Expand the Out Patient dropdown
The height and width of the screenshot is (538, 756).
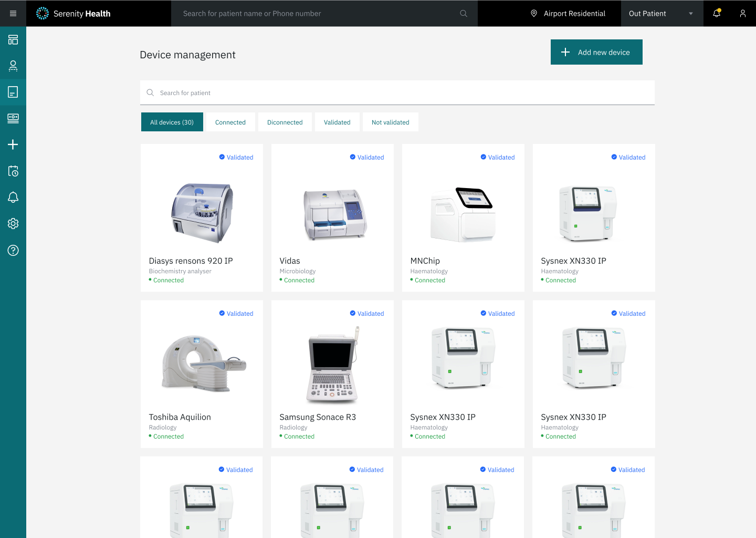coord(662,14)
